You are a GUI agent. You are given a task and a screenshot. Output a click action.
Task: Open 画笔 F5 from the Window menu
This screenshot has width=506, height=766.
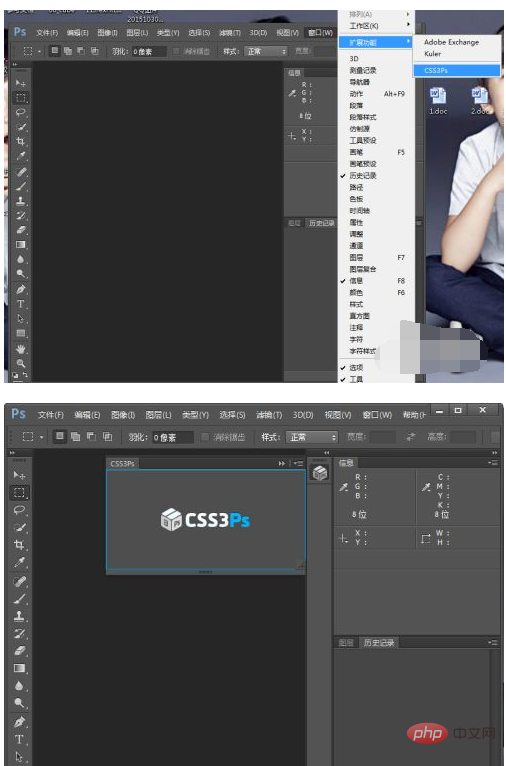377,152
